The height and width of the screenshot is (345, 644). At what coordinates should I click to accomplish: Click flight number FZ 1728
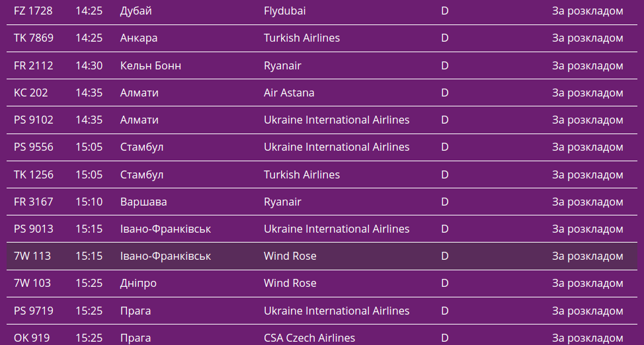(x=33, y=11)
